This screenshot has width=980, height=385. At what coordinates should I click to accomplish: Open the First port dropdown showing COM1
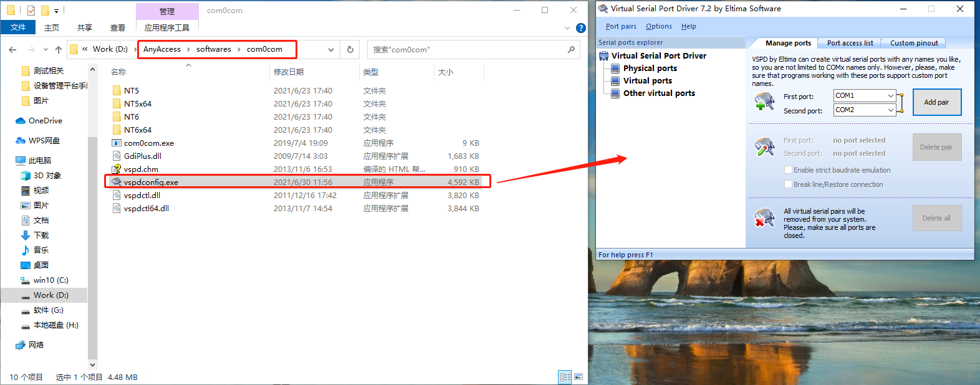pyautogui.click(x=891, y=95)
